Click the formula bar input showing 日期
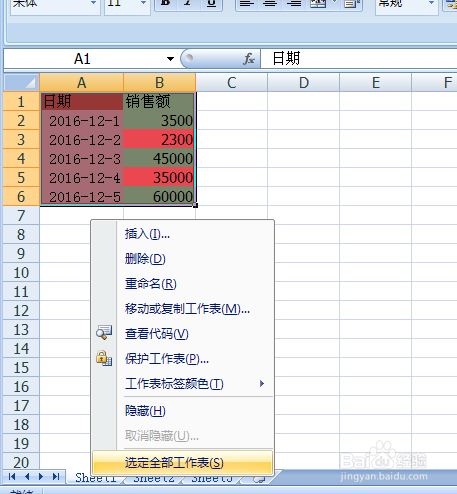457x494 pixels. (x=359, y=59)
